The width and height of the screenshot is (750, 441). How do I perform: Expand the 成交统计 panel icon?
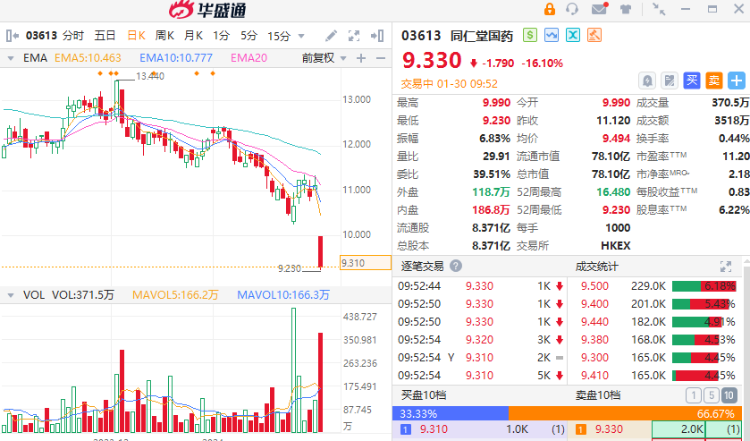click(x=726, y=266)
